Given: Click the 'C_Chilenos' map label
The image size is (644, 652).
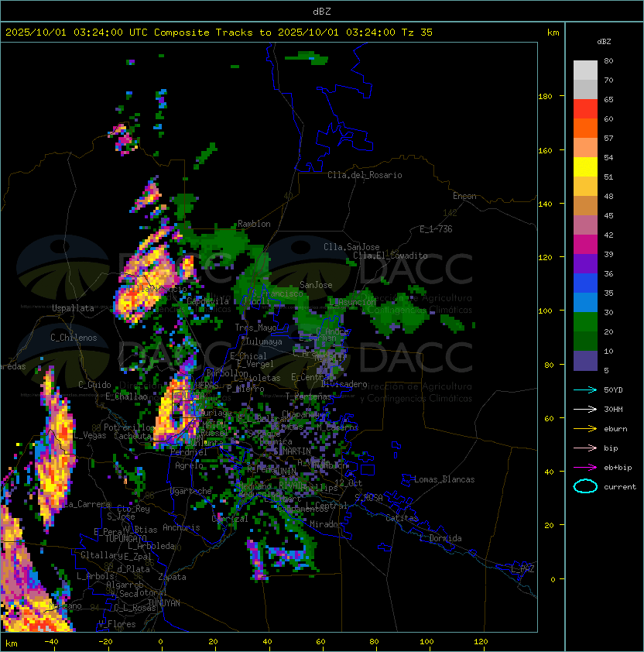Looking at the screenshot, I should 74,338.
